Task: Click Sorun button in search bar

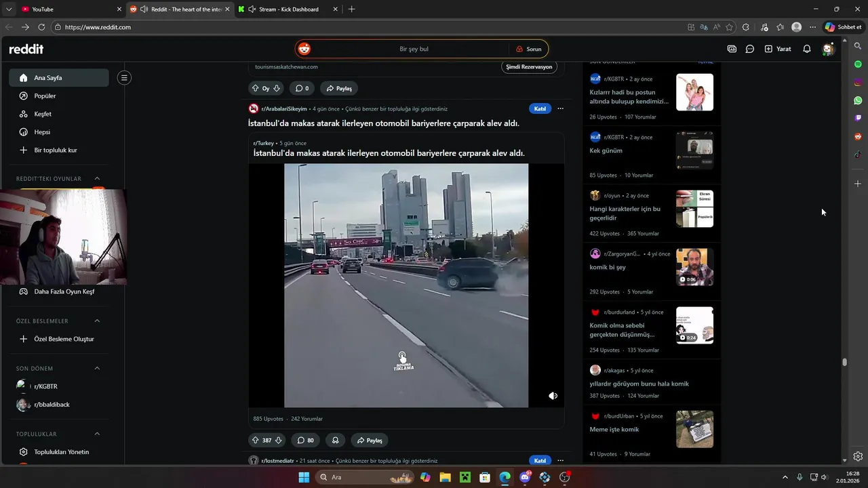Action: tap(529, 49)
